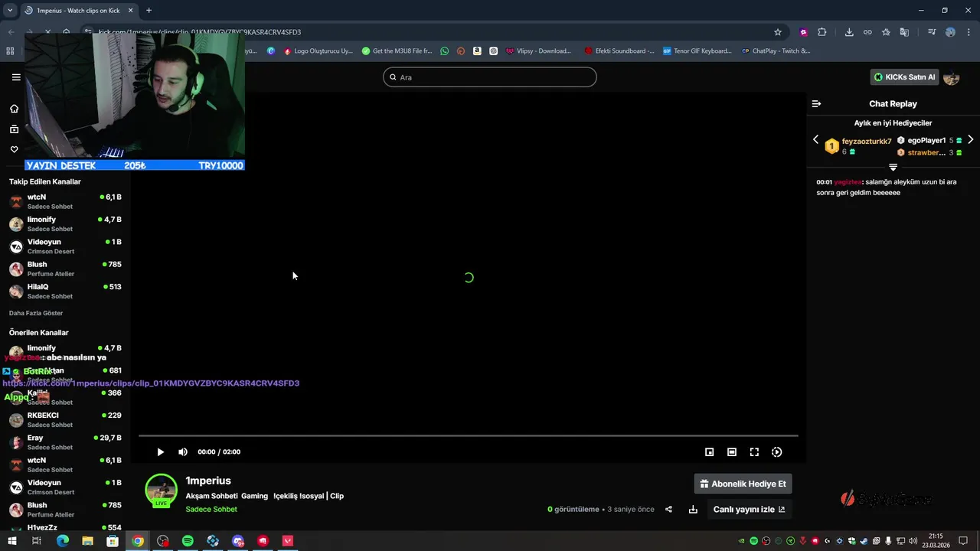Focus the Ara search field

(490, 77)
